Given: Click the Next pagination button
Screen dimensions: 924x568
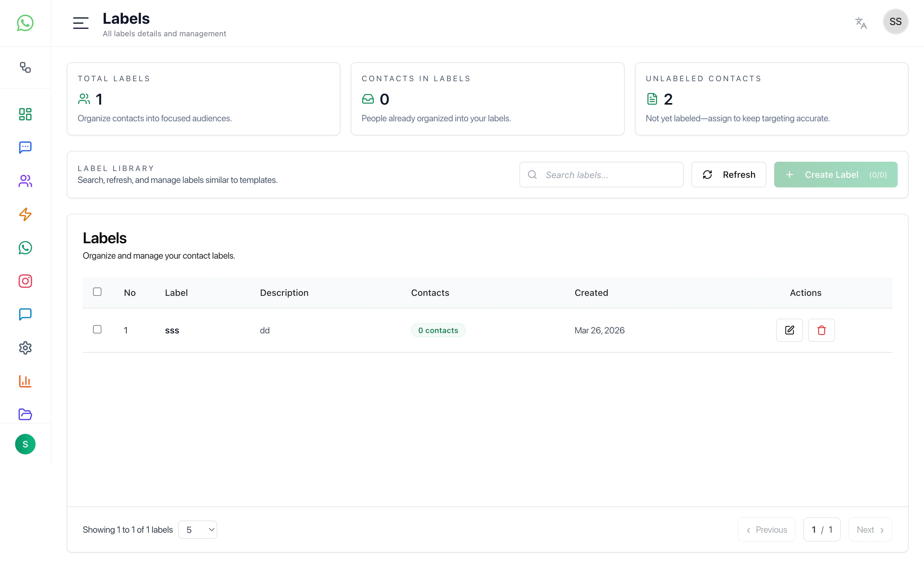Looking at the screenshot, I should coord(870,530).
